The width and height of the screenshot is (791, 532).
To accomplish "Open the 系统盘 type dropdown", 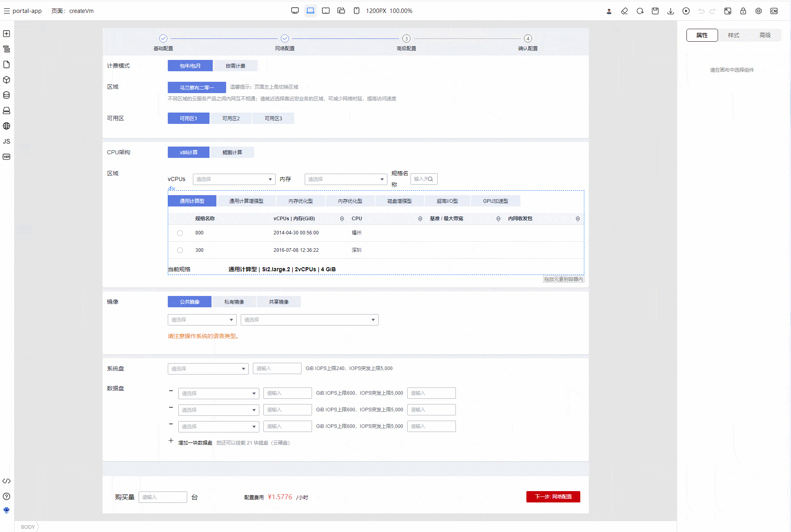I will pos(208,368).
